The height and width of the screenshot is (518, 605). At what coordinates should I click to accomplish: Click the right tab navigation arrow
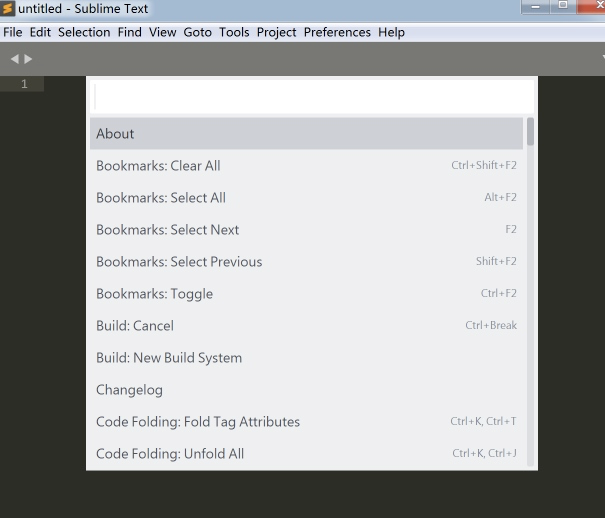pyautogui.click(x=28, y=59)
